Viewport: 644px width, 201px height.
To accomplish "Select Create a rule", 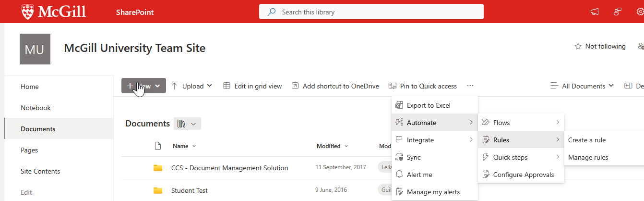I will [586, 140].
